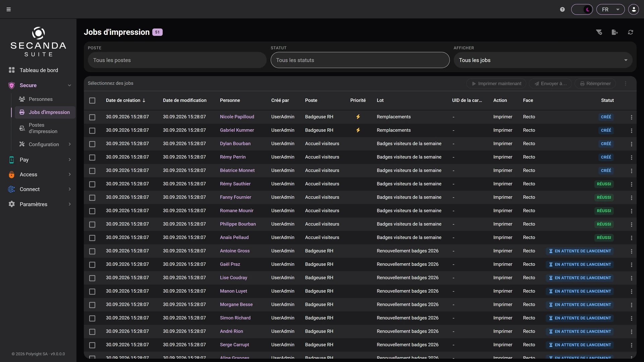Open Gabriel Kummer person link
Screen dimensions: 644x362
tap(237, 130)
